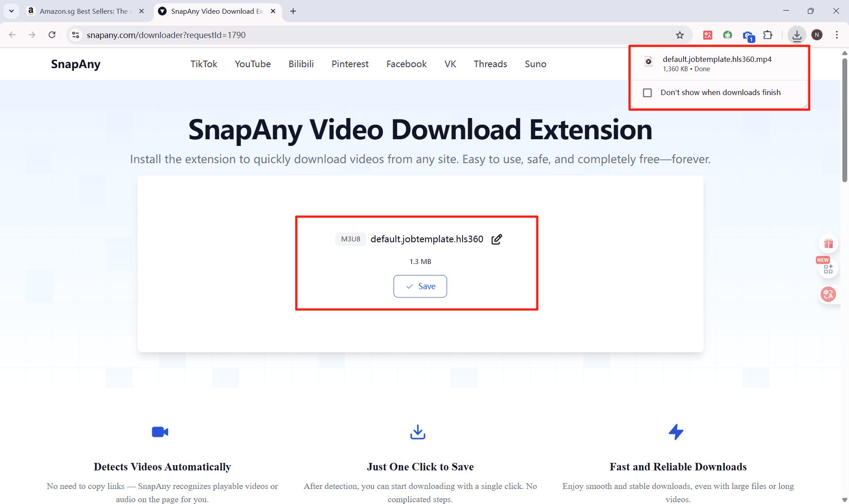Viewport: 849px width, 504px height.
Task: Open VK in the navigation
Action: tap(450, 64)
